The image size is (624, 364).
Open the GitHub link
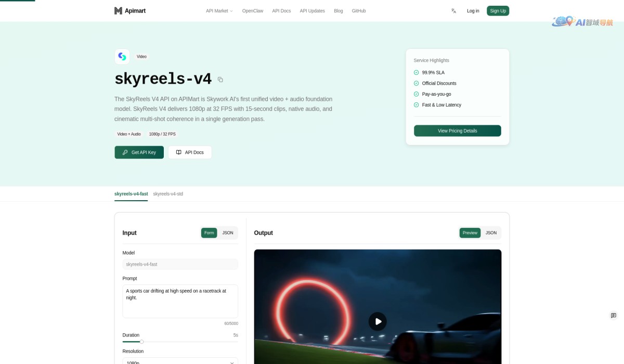click(x=359, y=11)
